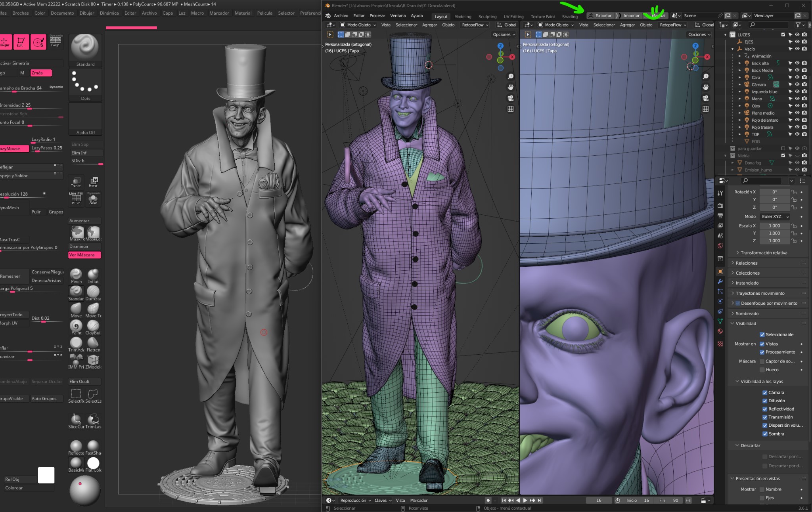This screenshot has height=512, width=812.
Task: Open the Render properties tab icon
Action: (720, 206)
